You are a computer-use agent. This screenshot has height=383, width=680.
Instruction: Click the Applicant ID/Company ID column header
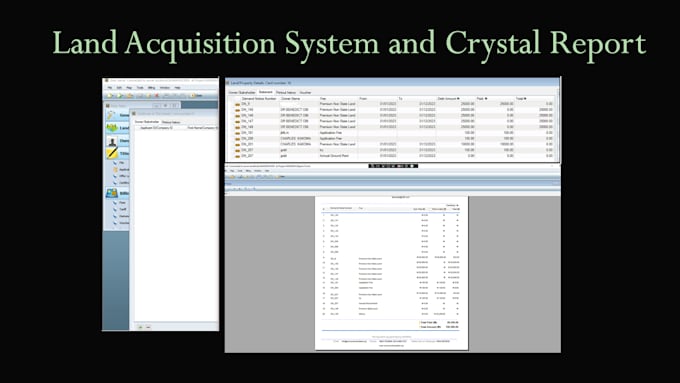coord(156,128)
